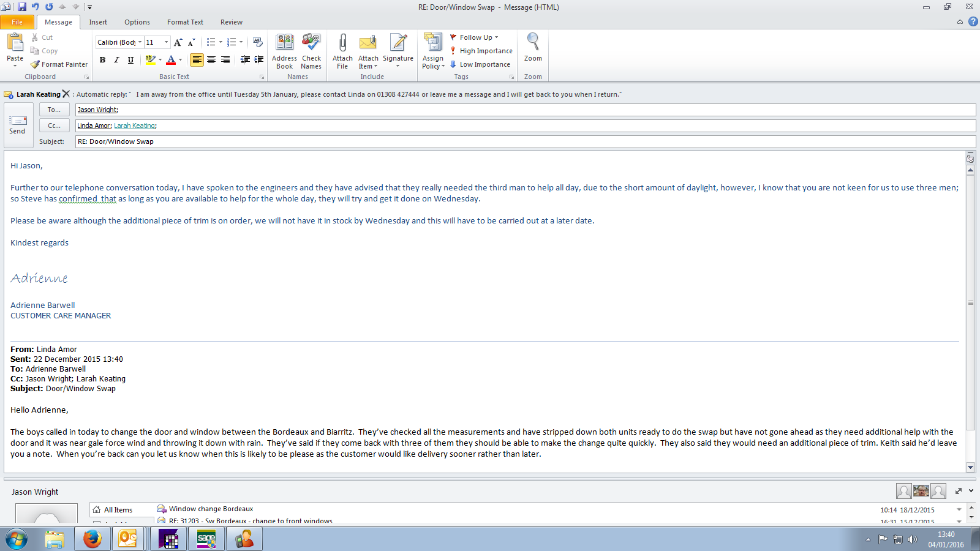The width and height of the screenshot is (980, 551).
Task: Toggle italic formatting
Action: click(116, 60)
